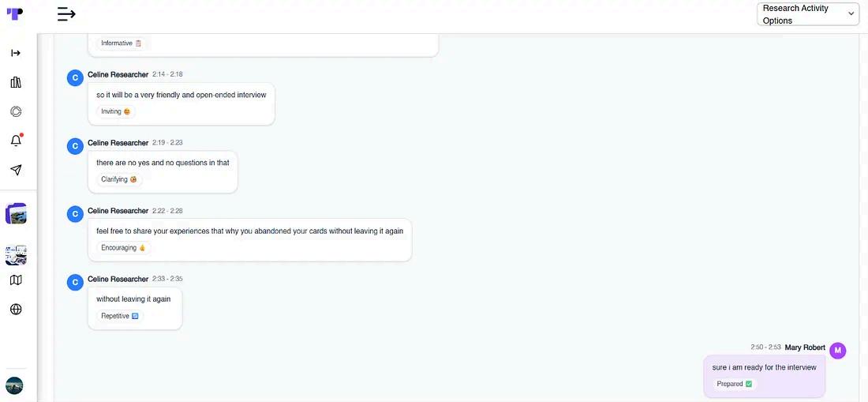This screenshot has height=402, width=868.
Task: Open the circular analytics icon
Action: tap(16, 112)
